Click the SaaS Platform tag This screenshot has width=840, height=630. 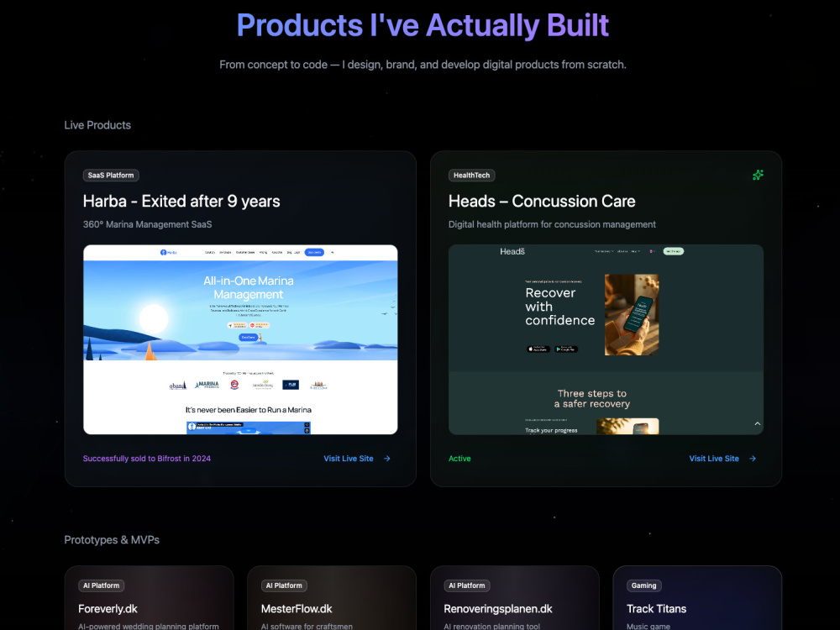pos(111,176)
